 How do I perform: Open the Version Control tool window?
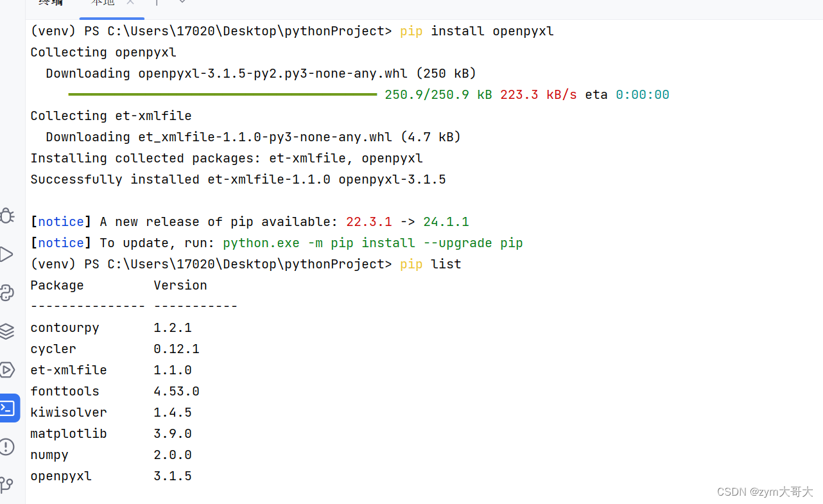(x=8, y=485)
